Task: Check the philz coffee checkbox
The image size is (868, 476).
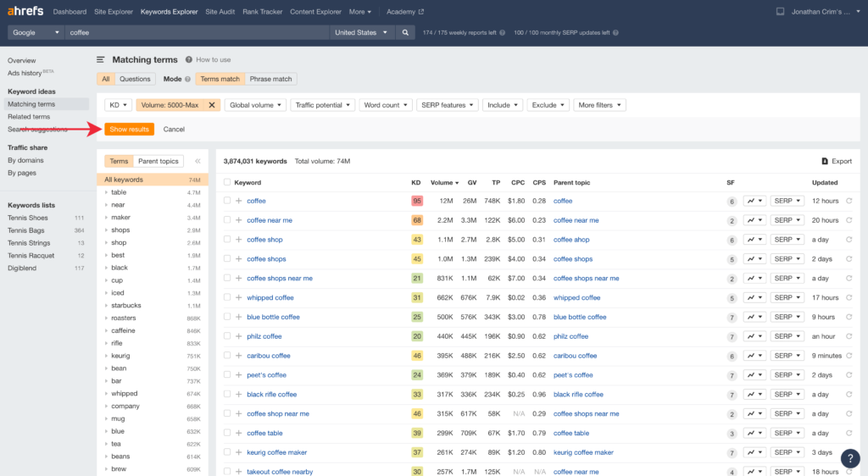Action: click(227, 336)
